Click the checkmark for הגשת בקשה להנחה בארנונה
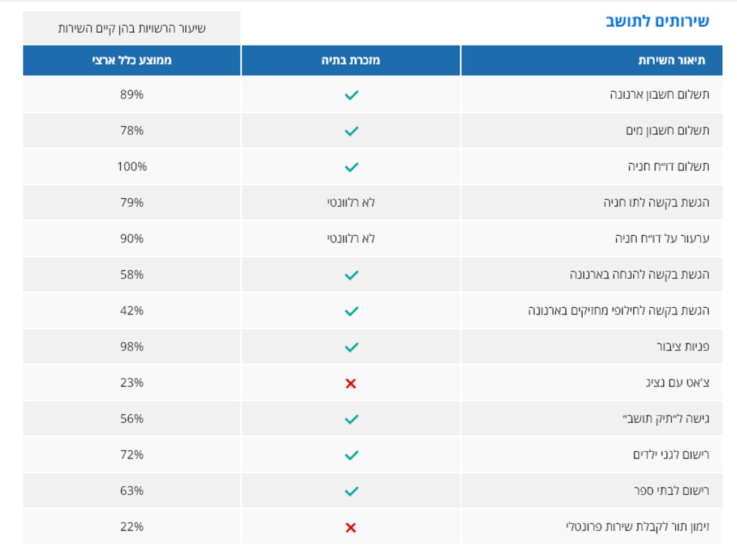 click(351, 275)
